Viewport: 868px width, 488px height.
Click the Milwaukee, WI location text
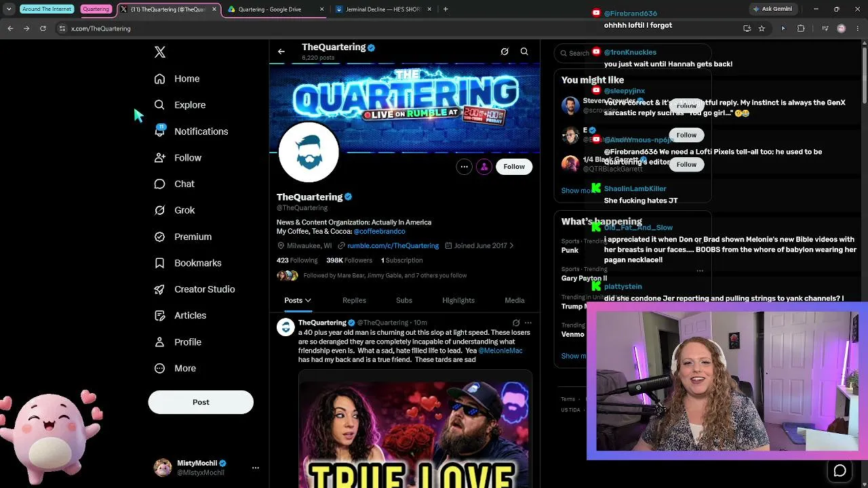[309, 246]
